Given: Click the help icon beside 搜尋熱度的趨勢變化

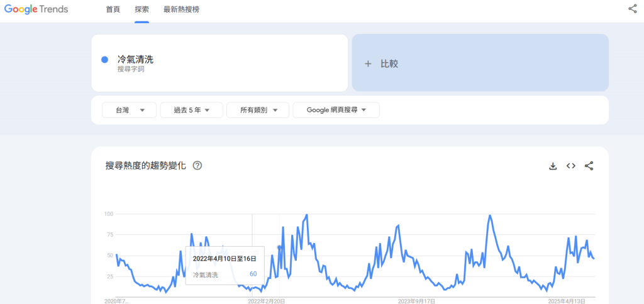Looking at the screenshot, I should (197, 166).
